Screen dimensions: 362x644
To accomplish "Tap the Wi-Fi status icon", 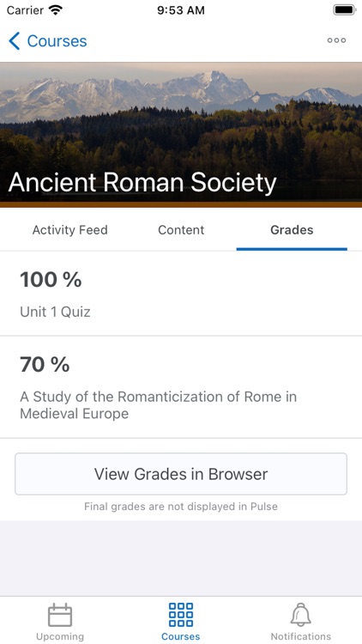I will pyautogui.click(x=55, y=9).
